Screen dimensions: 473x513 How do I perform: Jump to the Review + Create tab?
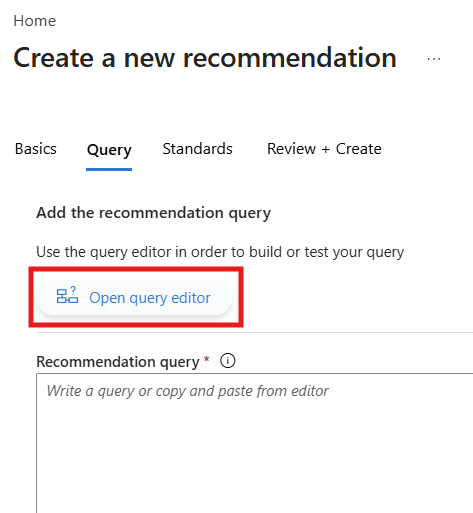click(324, 149)
